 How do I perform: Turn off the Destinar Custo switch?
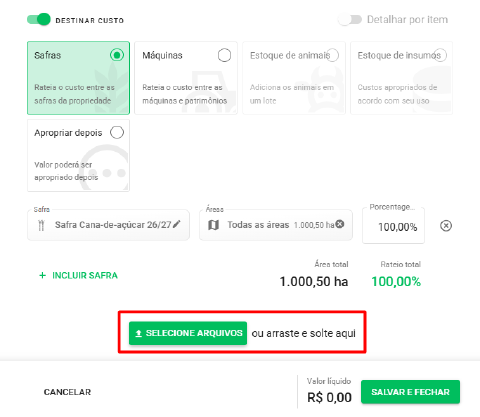coord(39,20)
